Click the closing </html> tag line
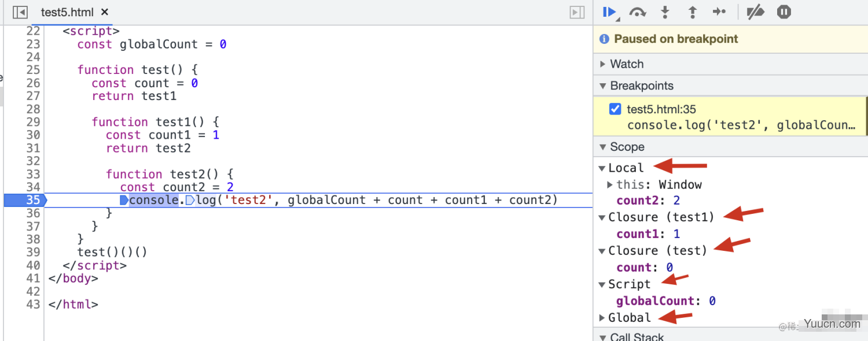 coord(73,305)
